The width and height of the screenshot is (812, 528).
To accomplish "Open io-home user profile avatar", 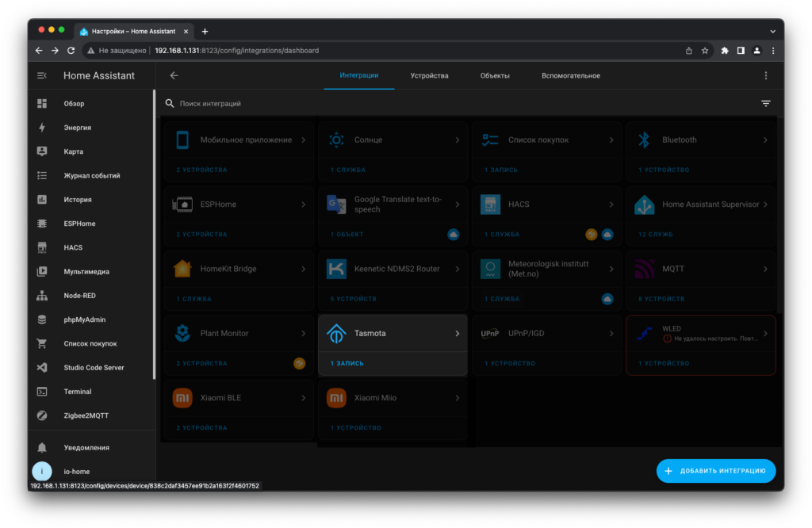I will click(x=42, y=471).
